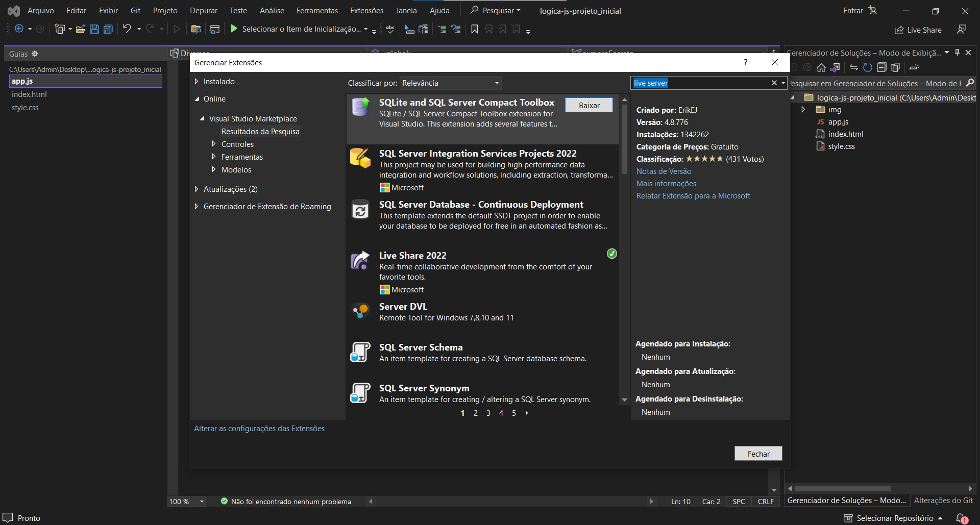Click the Undo arrow in the toolbar
The image size is (980, 525).
click(x=127, y=29)
